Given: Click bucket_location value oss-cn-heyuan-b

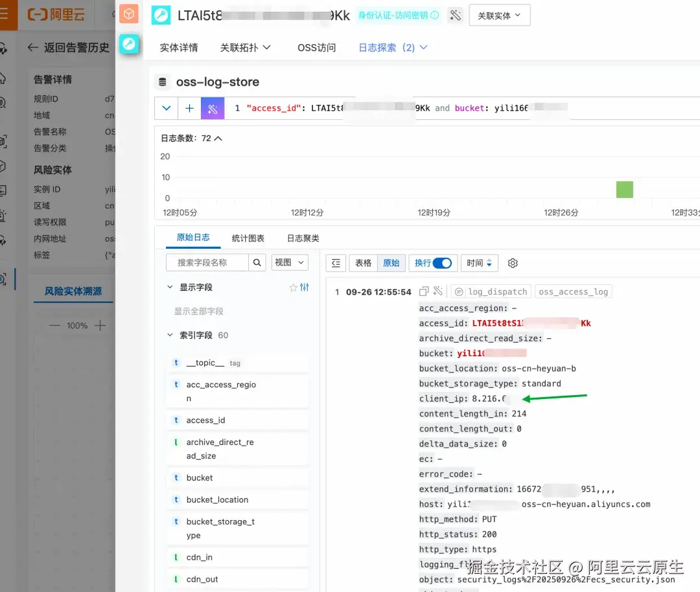Looking at the screenshot, I should click(x=539, y=369).
